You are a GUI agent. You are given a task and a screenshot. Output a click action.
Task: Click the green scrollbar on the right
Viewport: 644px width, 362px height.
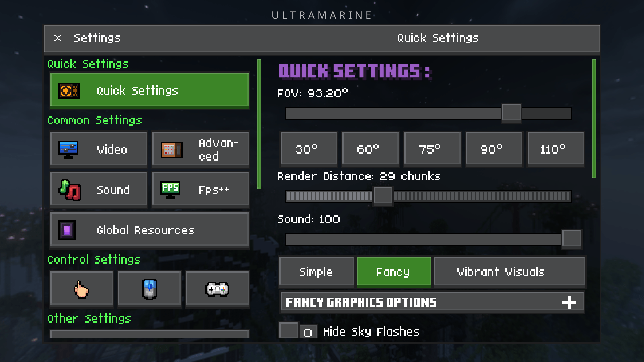coord(594,117)
